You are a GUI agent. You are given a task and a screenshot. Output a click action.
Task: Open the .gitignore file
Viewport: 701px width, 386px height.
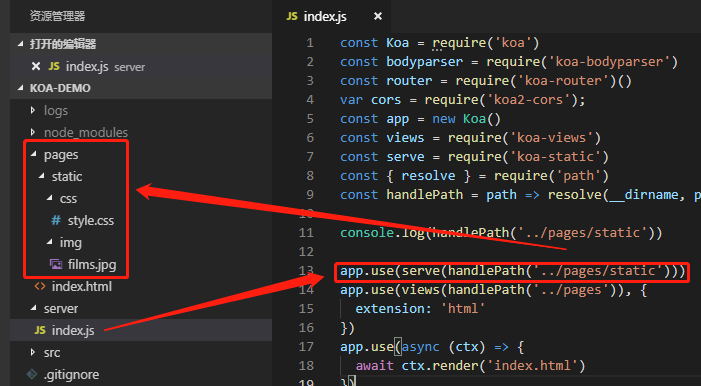pyautogui.click(x=72, y=374)
